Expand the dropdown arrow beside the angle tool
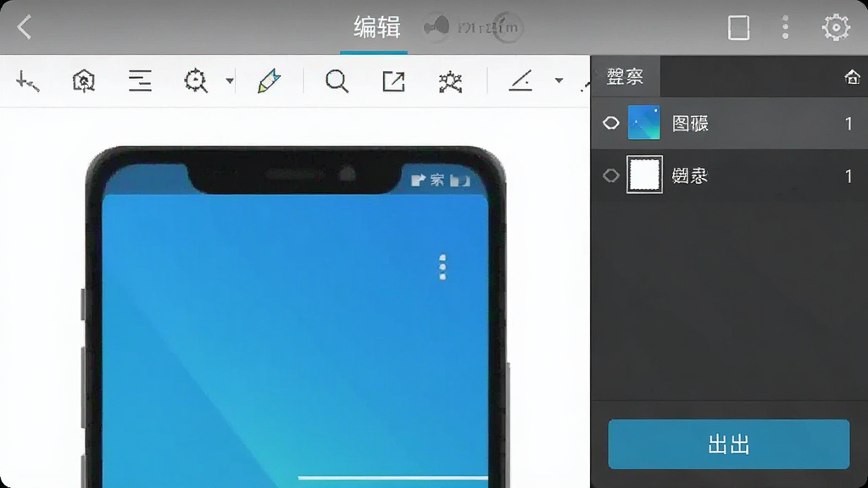This screenshot has height=488, width=868. 559,80
